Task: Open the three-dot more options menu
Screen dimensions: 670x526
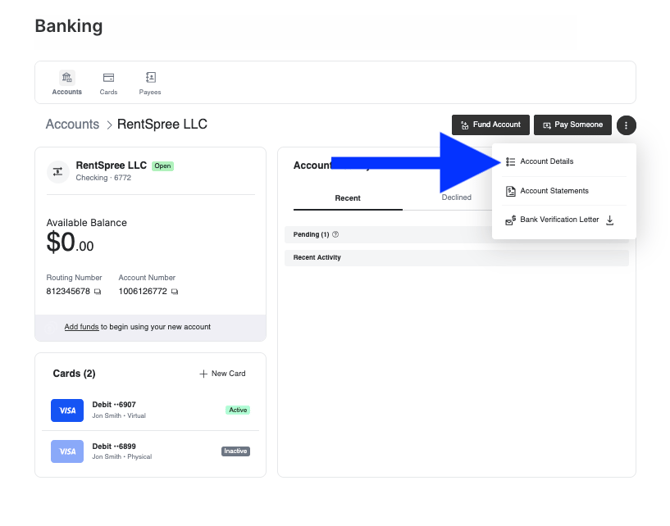Action: [626, 125]
